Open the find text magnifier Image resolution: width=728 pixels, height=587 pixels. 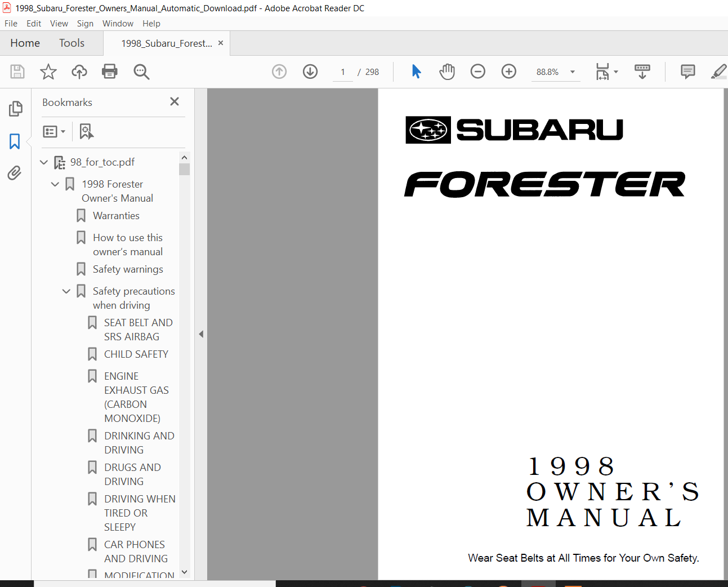[141, 72]
